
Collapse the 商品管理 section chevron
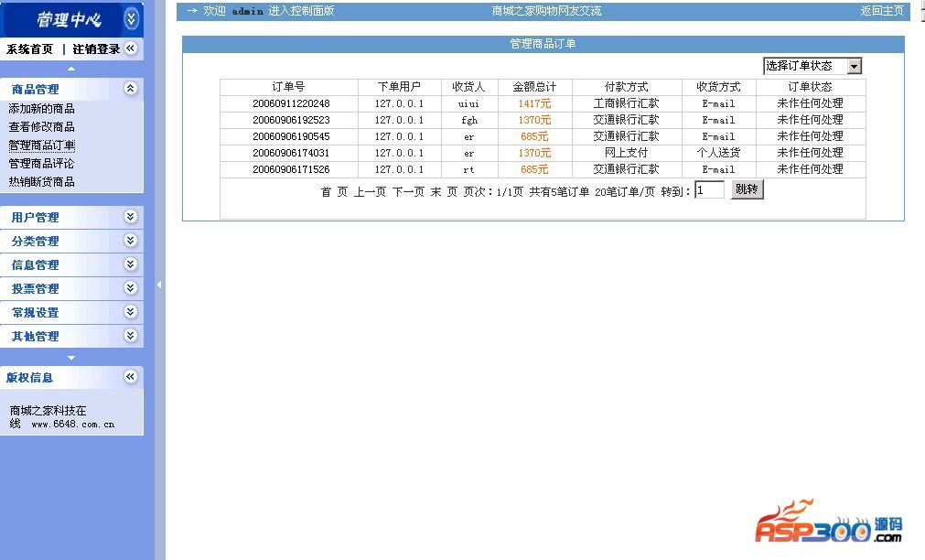coord(130,89)
